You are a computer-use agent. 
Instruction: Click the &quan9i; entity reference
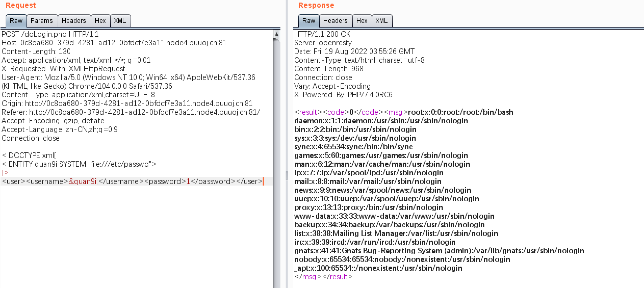click(83, 181)
